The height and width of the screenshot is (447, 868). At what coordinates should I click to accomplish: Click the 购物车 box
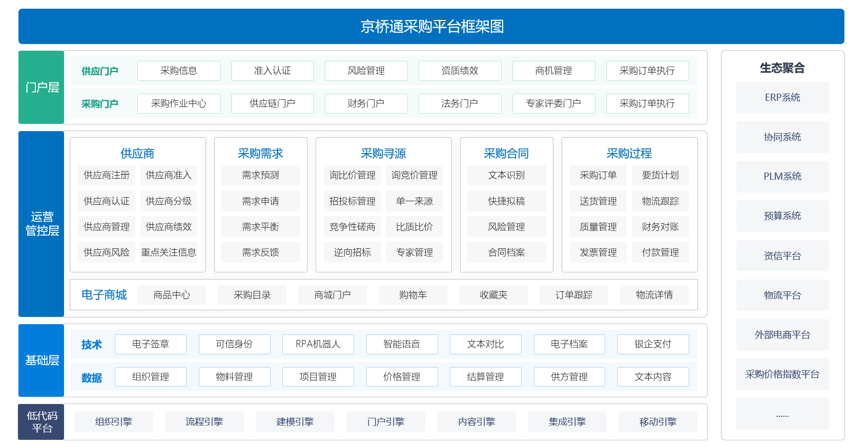pyautogui.click(x=413, y=295)
